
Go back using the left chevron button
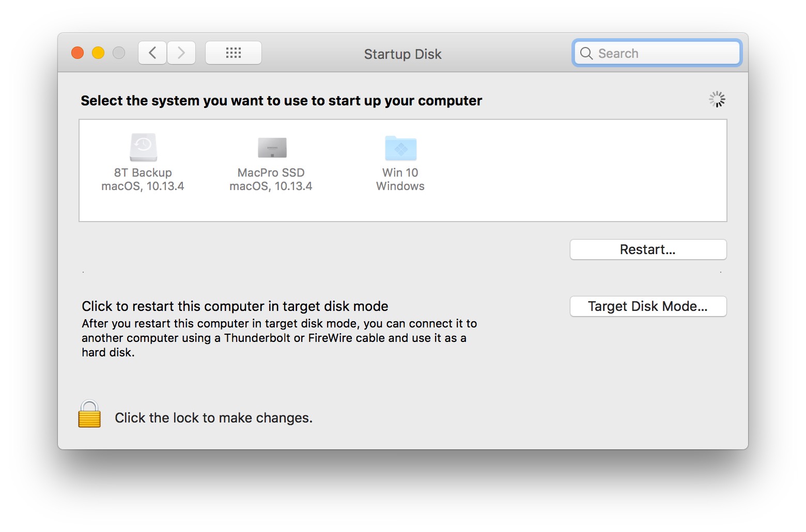[152, 53]
